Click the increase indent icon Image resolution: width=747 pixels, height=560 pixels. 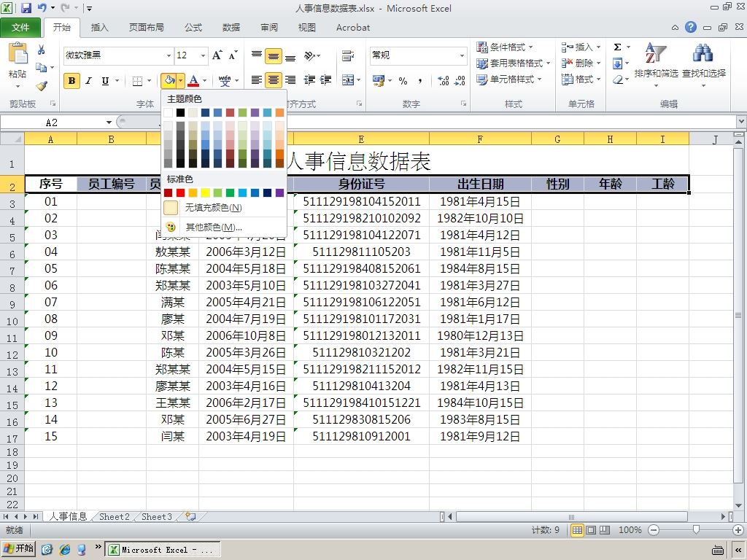pyautogui.click(x=326, y=80)
